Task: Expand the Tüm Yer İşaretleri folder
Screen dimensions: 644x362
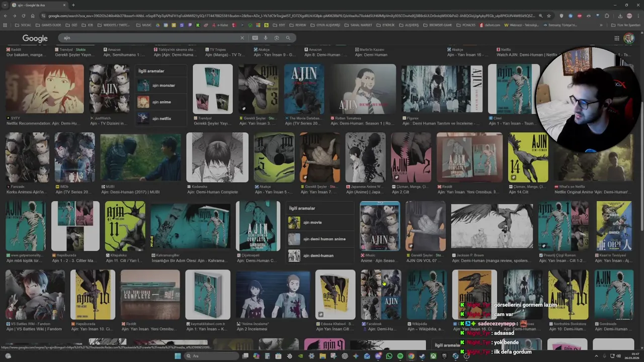Action: [625, 25]
